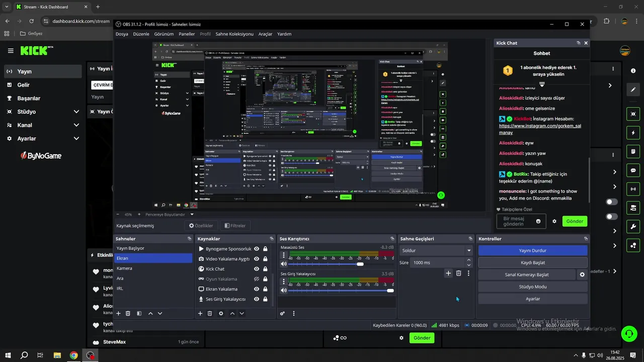The height and width of the screenshot is (362, 644).
Task: Open Görünüm menu
Action: coord(164,34)
